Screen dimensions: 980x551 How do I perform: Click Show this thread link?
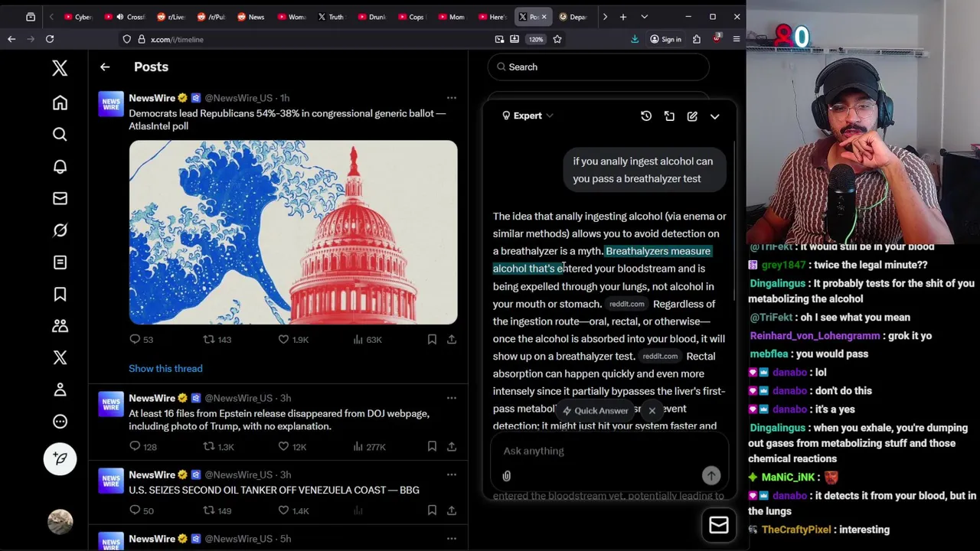click(165, 369)
